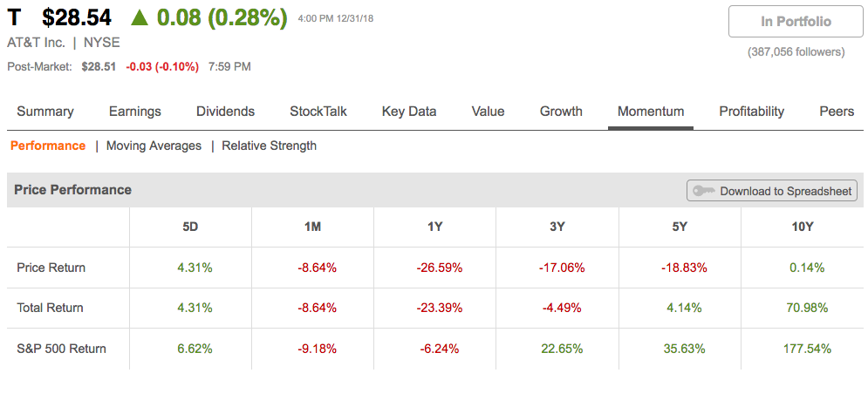Open the Dividends tab
Screen dimensions: 868x407
coord(225,112)
